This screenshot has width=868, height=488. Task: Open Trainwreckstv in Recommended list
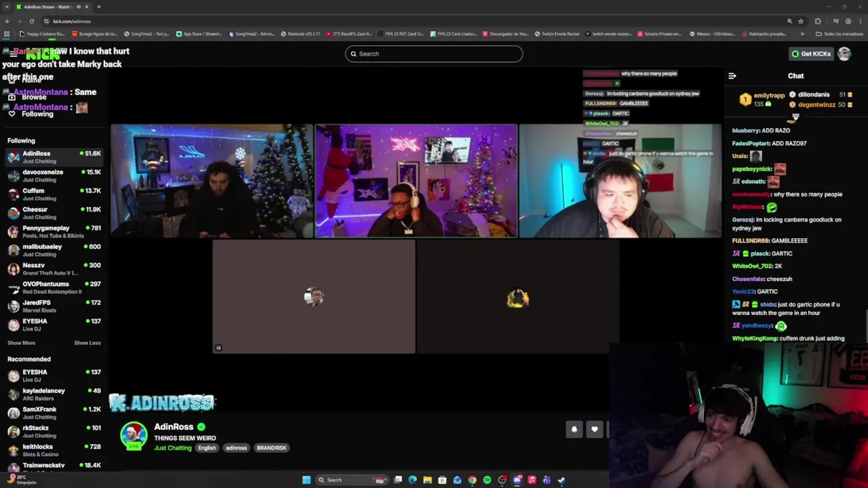coord(54,466)
